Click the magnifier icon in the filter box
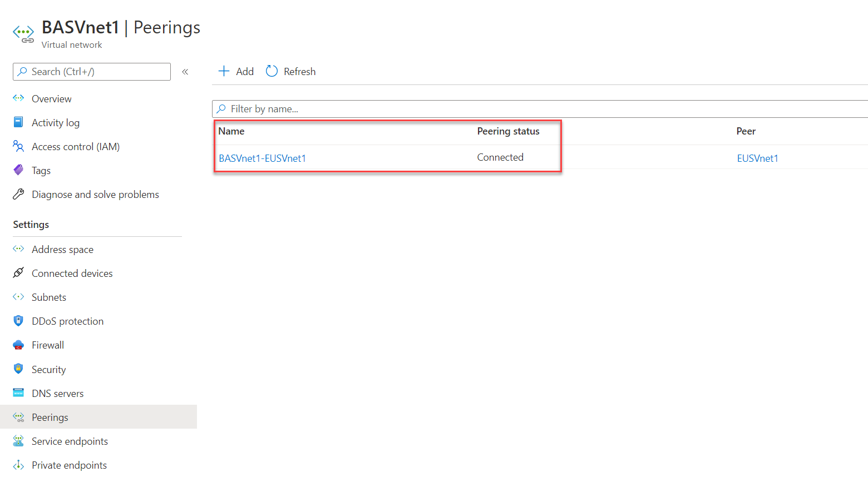Screen dimensions: 868x477 (221, 109)
